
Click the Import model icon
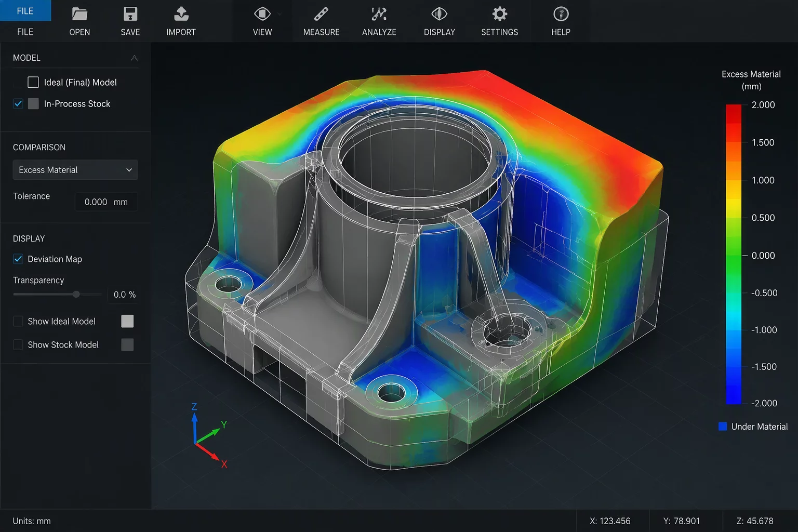[181, 14]
